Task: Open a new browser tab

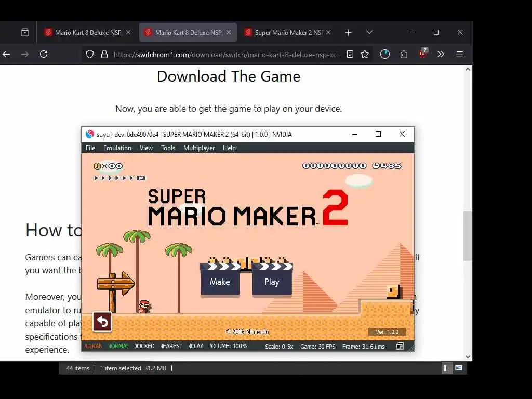Action: click(x=348, y=33)
